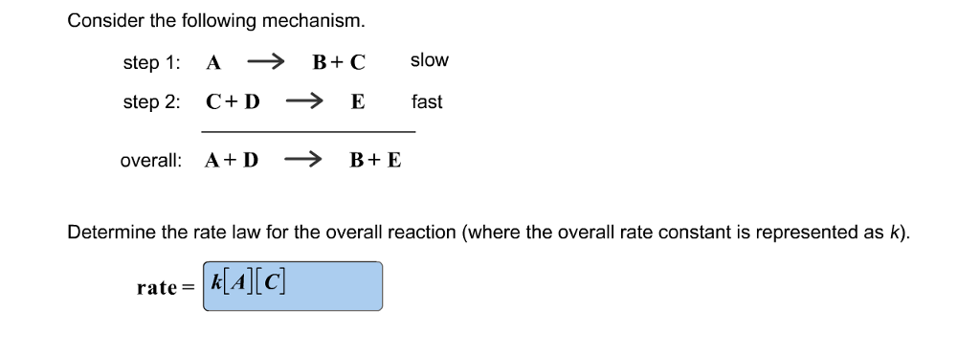Click the "overall:" label
980x356 pixels.
151,161
